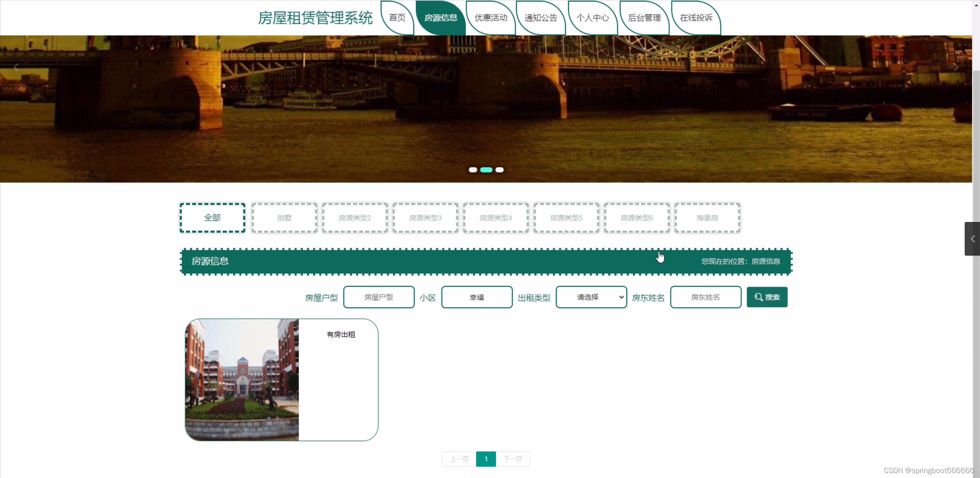Go to 优惠活动 tab
This screenshot has width=980, height=478.
tap(490, 18)
